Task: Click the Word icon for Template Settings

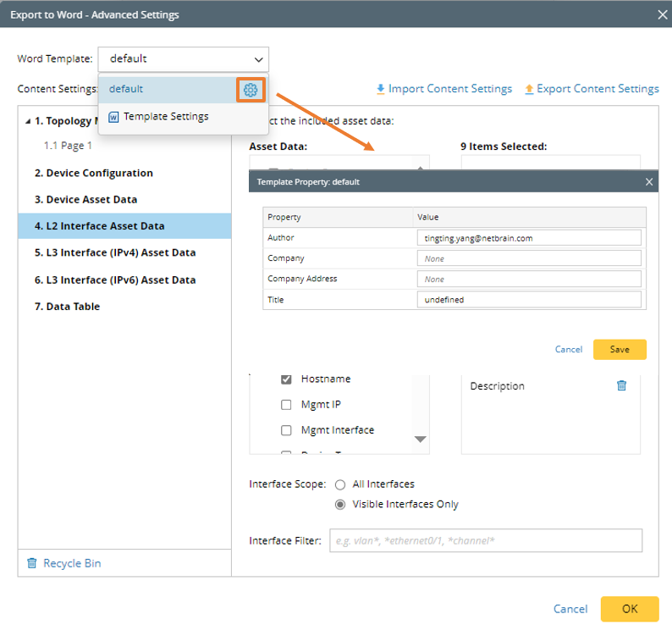Action: 114,117
